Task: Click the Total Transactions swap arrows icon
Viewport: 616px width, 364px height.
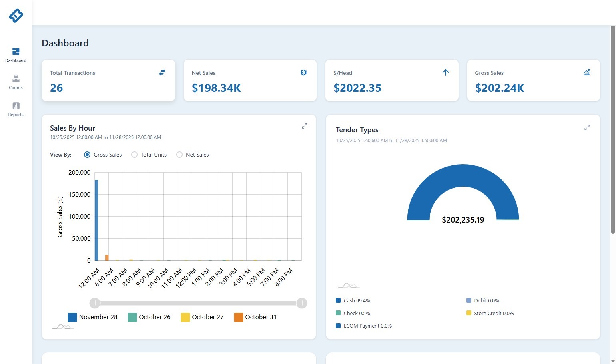Action: click(162, 72)
